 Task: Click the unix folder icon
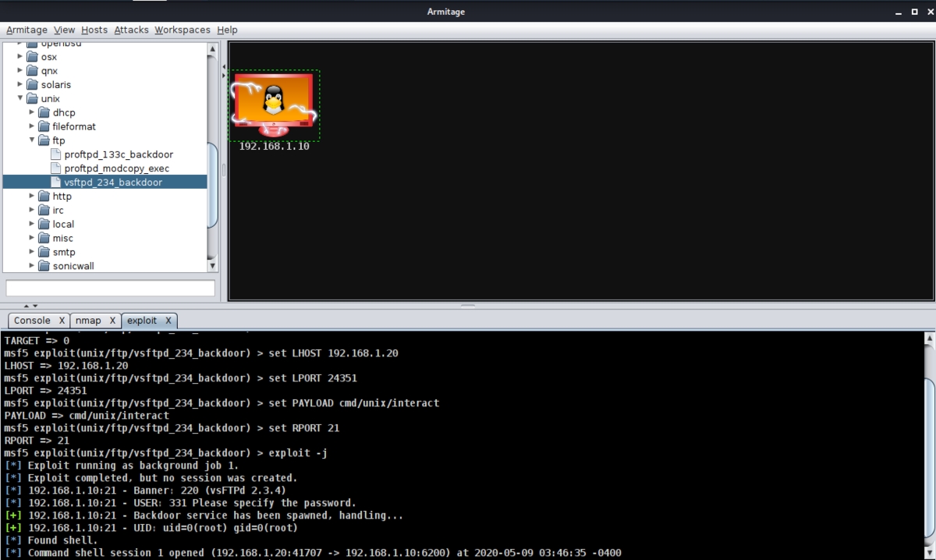[32, 99]
